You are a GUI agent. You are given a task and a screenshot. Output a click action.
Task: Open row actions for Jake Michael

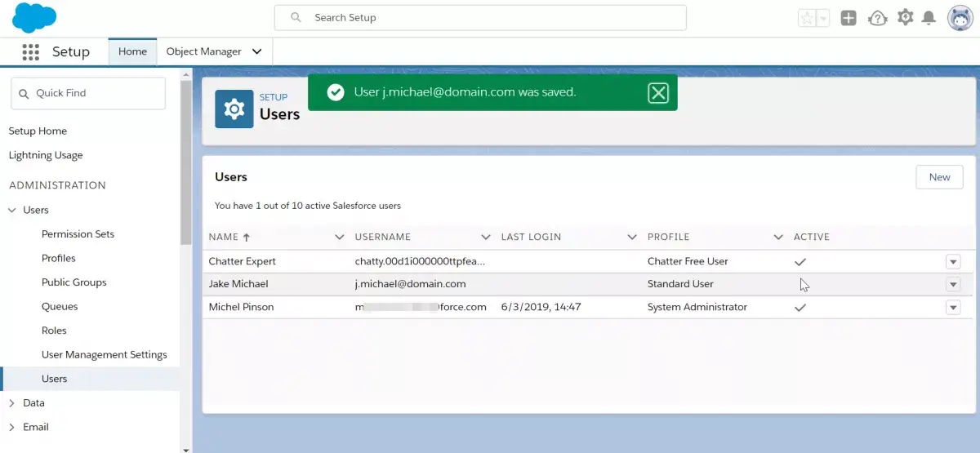[953, 285]
